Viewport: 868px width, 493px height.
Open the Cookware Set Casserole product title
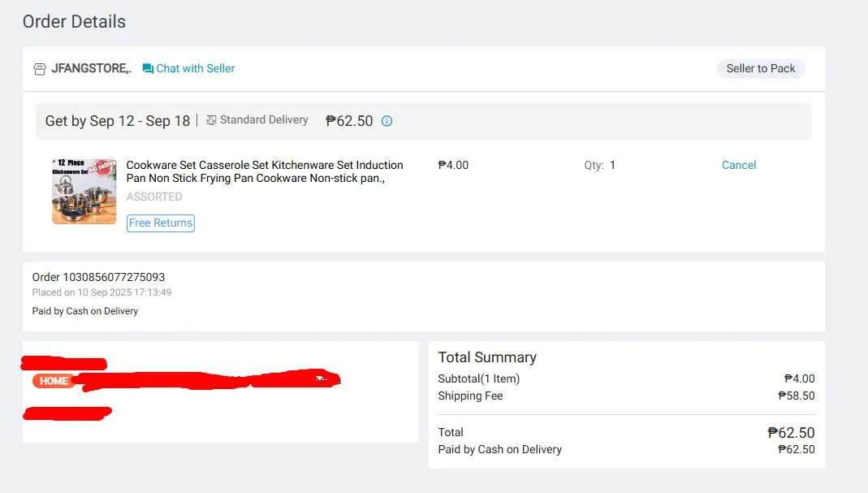pos(265,171)
